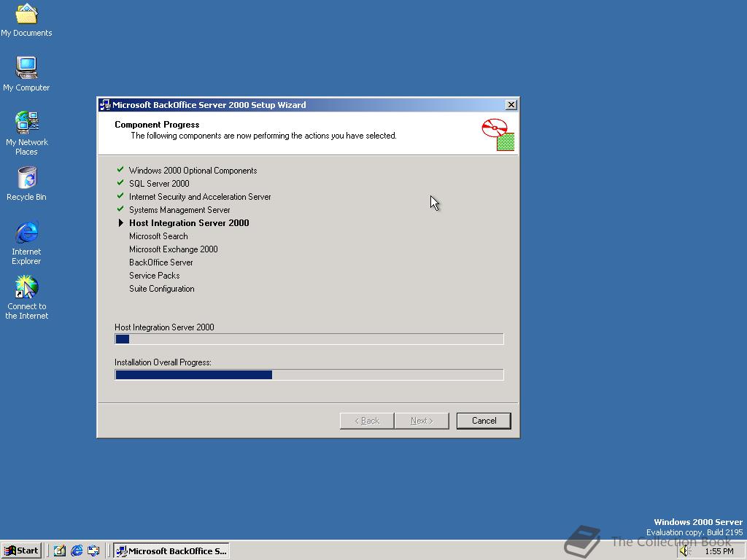Click the 1:55 PM system clock
This screenshot has height=560, width=747.
pyautogui.click(x=719, y=551)
